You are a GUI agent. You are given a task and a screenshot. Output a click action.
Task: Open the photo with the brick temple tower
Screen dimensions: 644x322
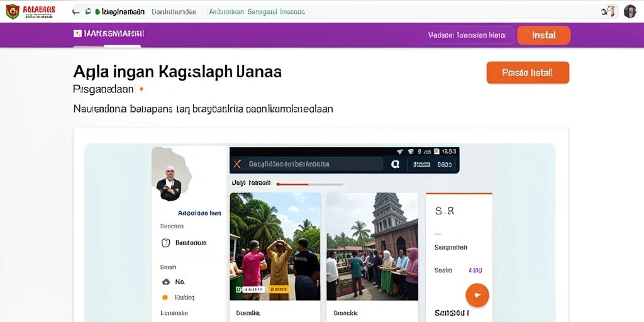[372, 247]
